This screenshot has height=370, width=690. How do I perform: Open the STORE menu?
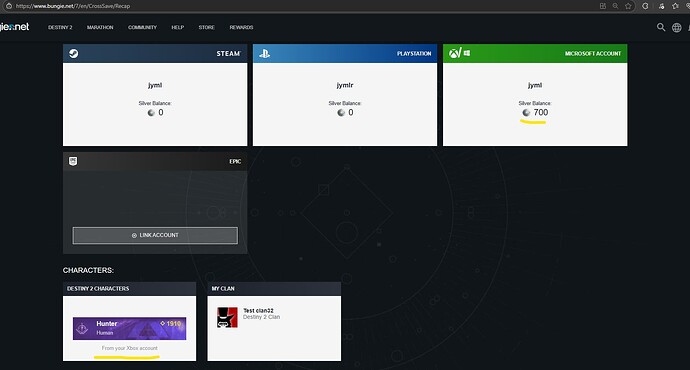(x=206, y=27)
